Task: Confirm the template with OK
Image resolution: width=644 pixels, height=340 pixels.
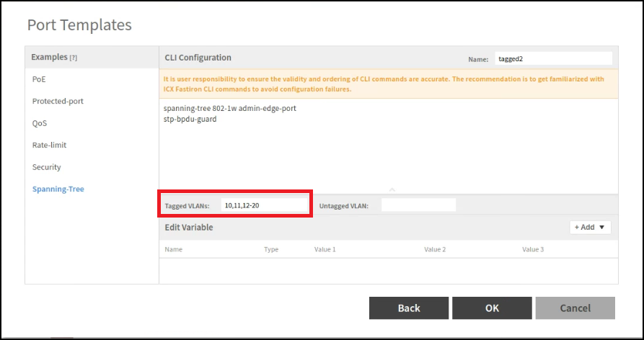Action: [492, 308]
